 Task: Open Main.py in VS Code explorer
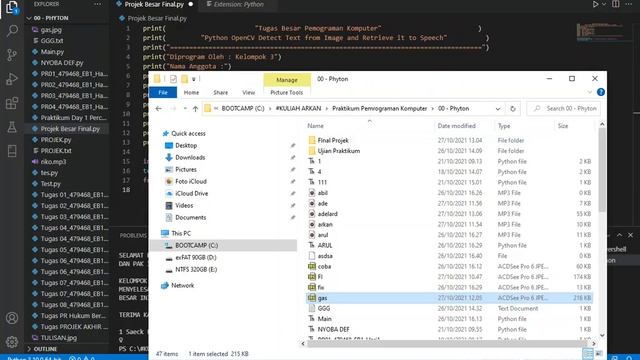52,52
